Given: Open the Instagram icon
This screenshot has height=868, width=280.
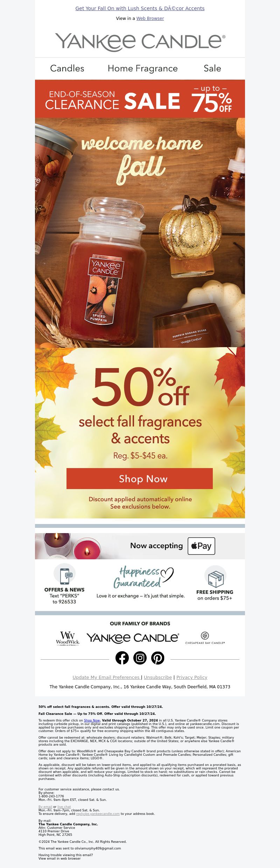Looking at the screenshot, I should (140, 658).
